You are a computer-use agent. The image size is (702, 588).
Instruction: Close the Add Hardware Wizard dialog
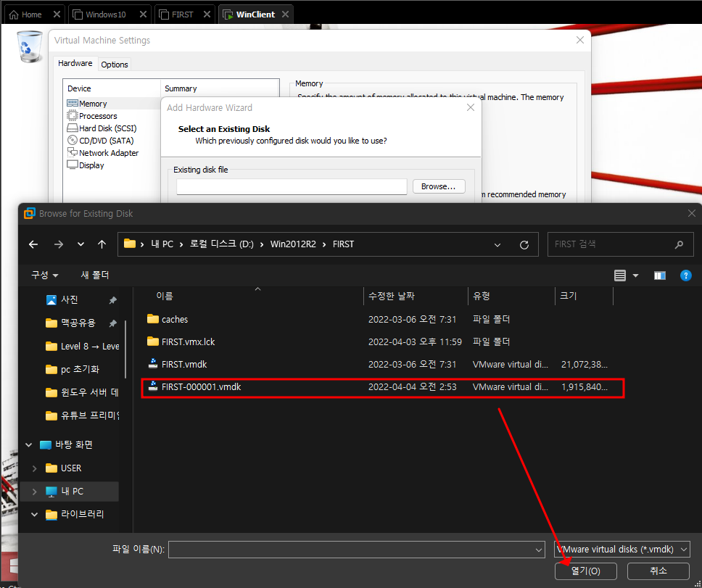click(x=471, y=107)
